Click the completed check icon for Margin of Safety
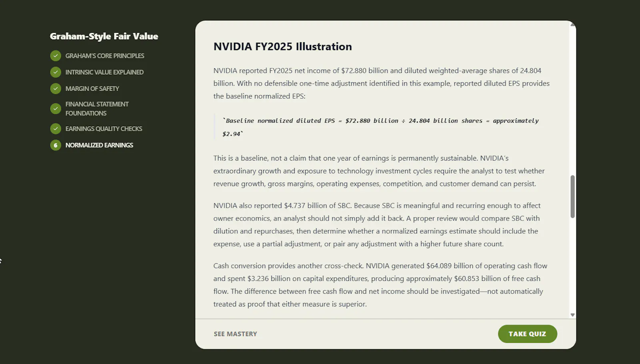The height and width of the screenshot is (364, 640). [x=56, y=89]
